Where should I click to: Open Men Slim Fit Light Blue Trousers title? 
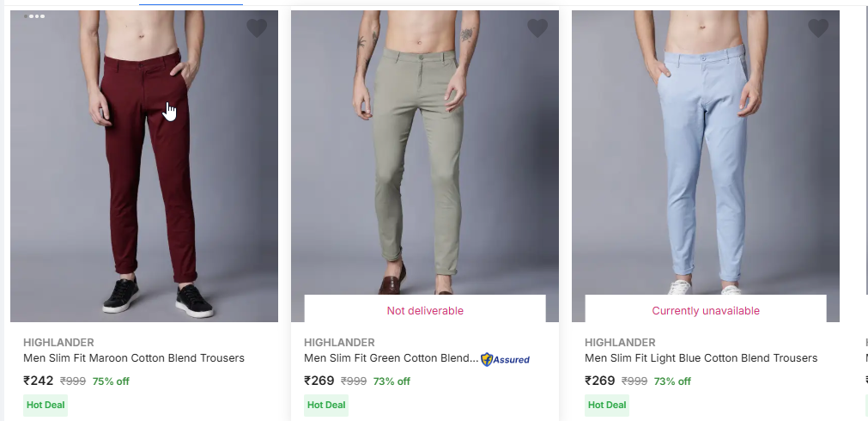(701, 358)
